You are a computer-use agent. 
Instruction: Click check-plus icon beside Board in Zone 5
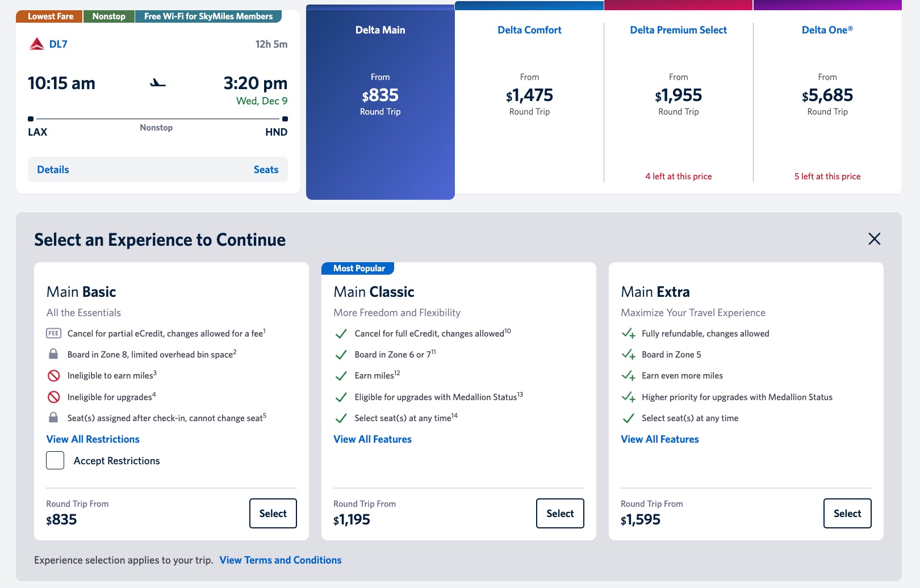click(628, 355)
